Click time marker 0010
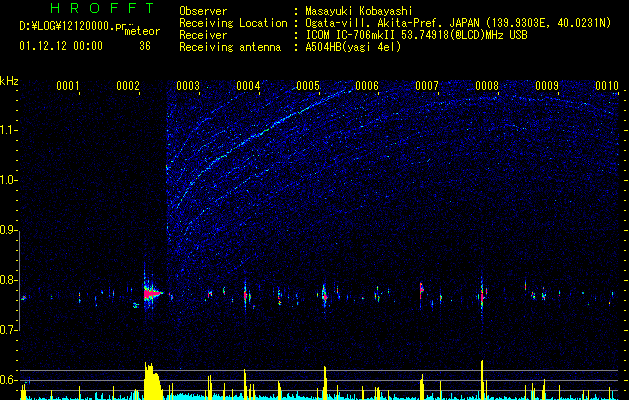 coord(607,85)
